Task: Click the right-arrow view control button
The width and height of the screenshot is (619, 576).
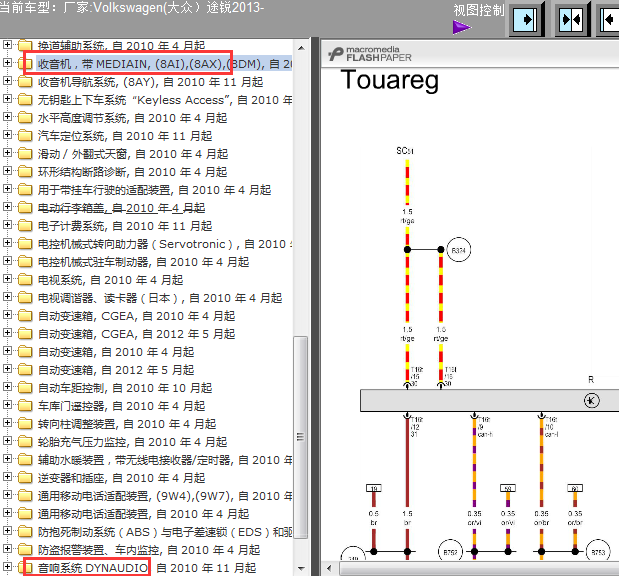Action: point(525,19)
